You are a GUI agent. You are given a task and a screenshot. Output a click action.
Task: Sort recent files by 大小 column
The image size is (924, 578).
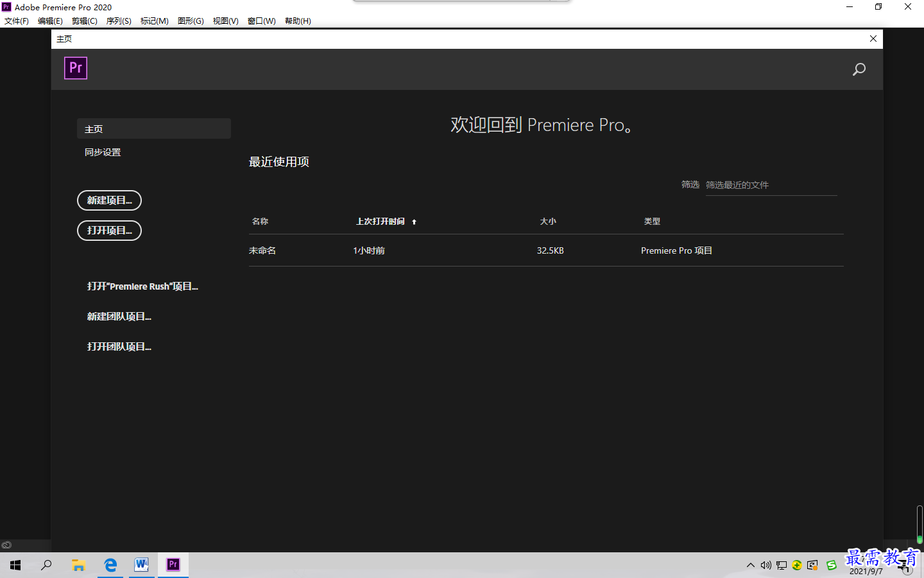548,222
